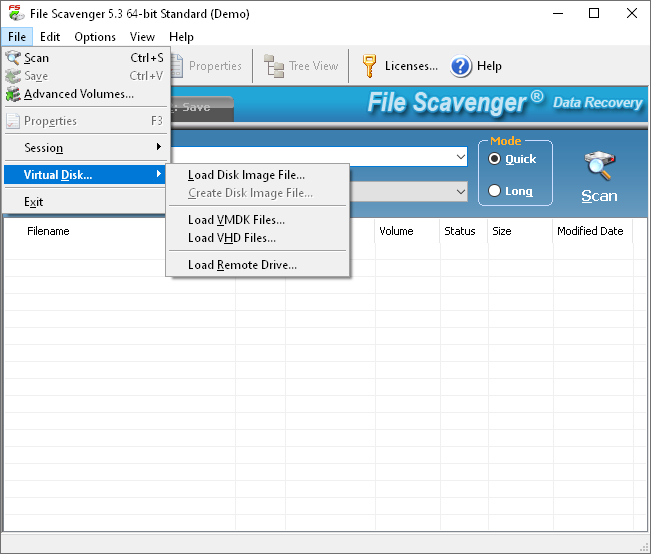Expand the top search combo box arrow

[x=460, y=157]
